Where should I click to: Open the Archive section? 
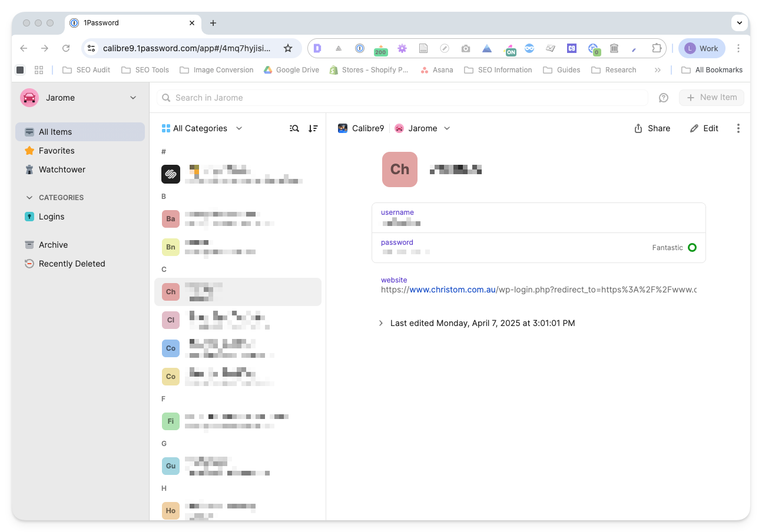[x=53, y=245]
